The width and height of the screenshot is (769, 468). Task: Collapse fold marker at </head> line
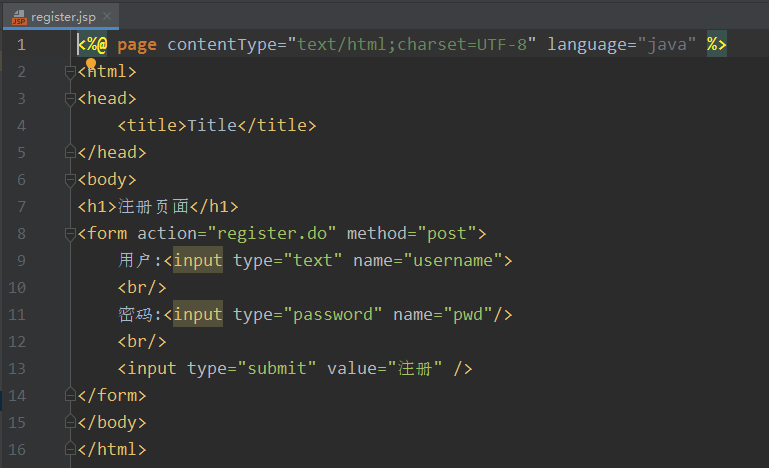pos(70,153)
